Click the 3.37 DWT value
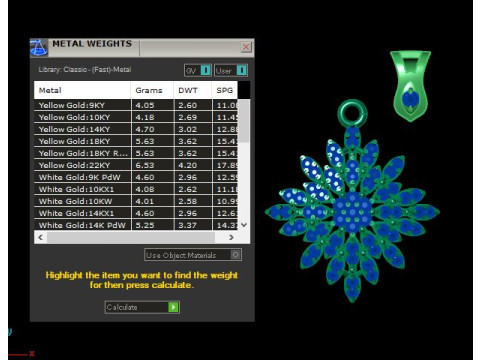Screen dimensions: 480x360 click(x=187, y=225)
